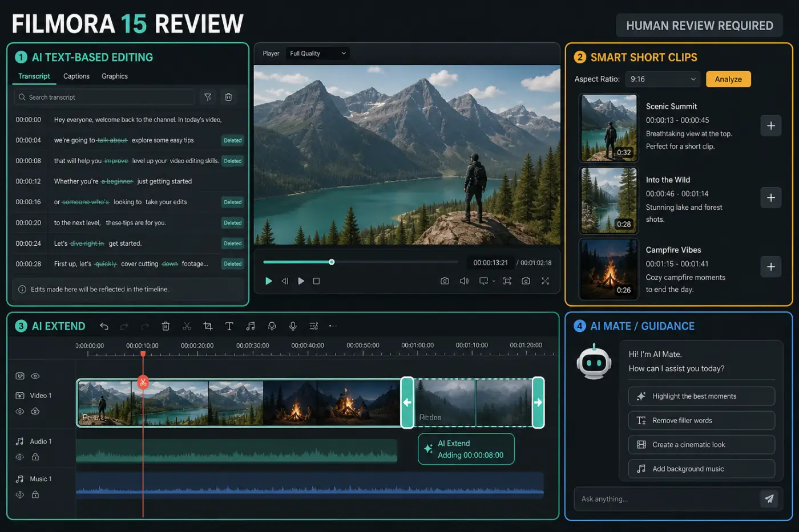This screenshot has width=799, height=532.
Task: Lock the Music 1 track
Action: 35,495
